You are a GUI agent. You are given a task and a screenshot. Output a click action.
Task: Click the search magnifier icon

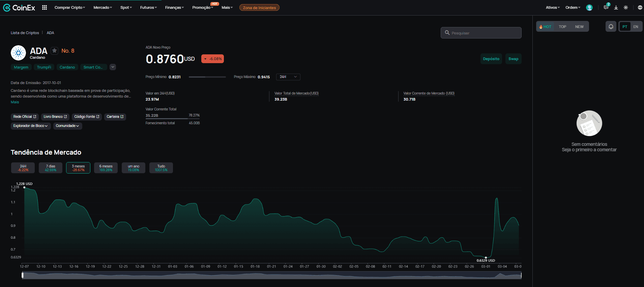click(447, 33)
